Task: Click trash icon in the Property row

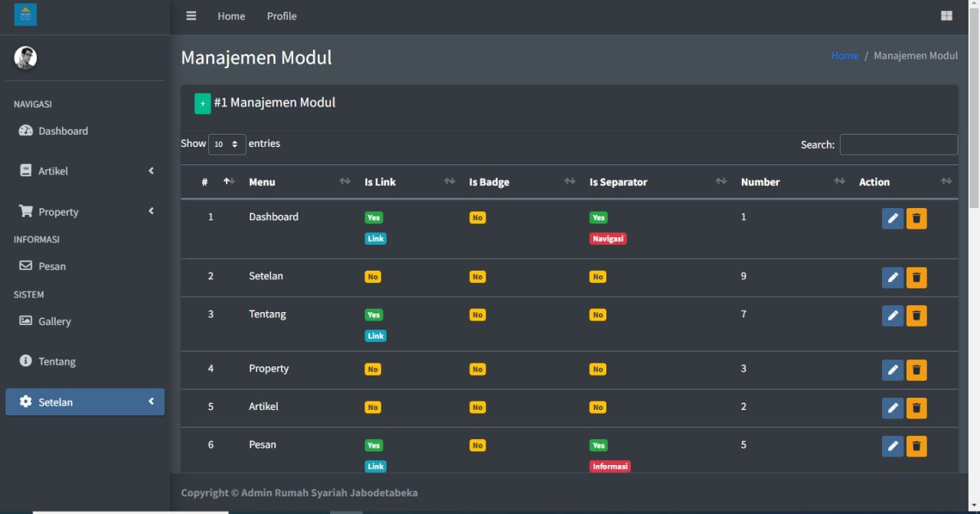Action: (916, 370)
